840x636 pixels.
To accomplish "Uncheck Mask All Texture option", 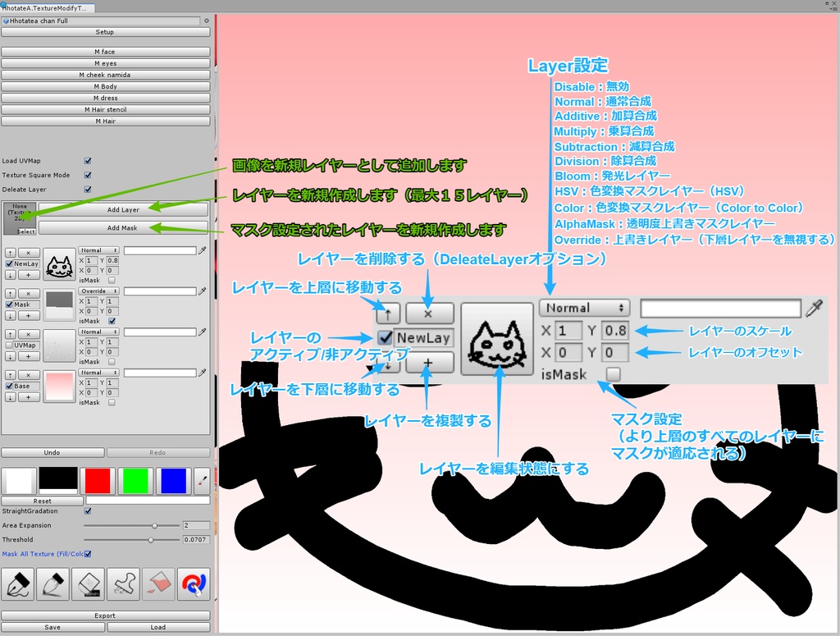I will (88, 554).
